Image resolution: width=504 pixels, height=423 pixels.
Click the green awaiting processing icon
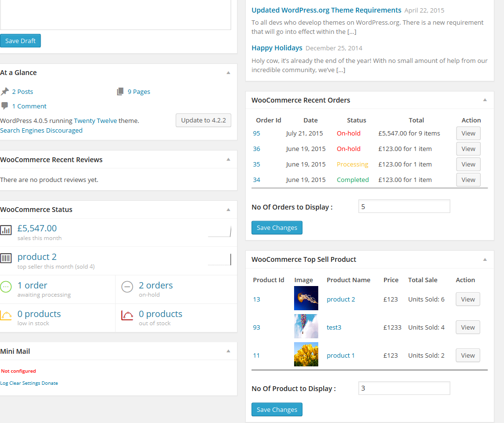[x=6, y=287]
